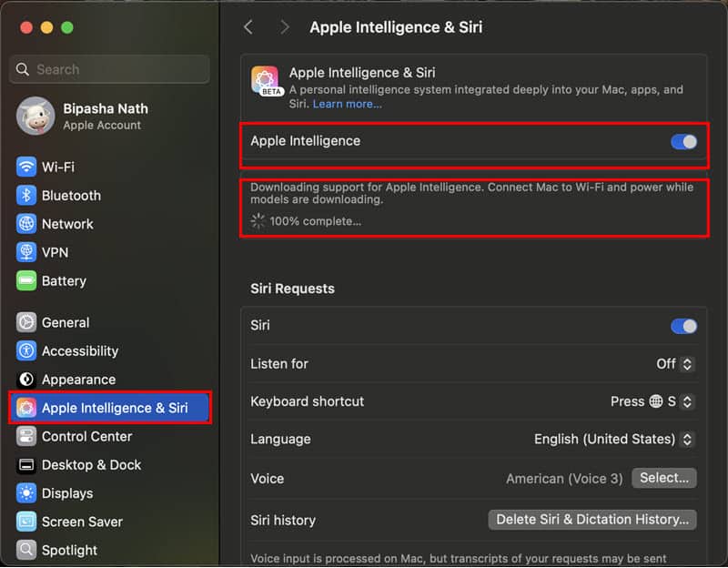This screenshot has width=728, height=568.
Task: Open Bluetooth settings via its icon
Action: pyautogui.click(x=26, y=196)
